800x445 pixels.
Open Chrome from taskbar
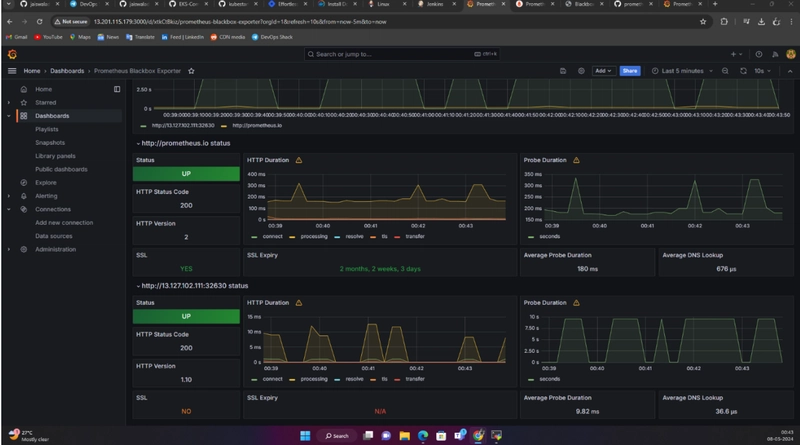coord(478,435)
